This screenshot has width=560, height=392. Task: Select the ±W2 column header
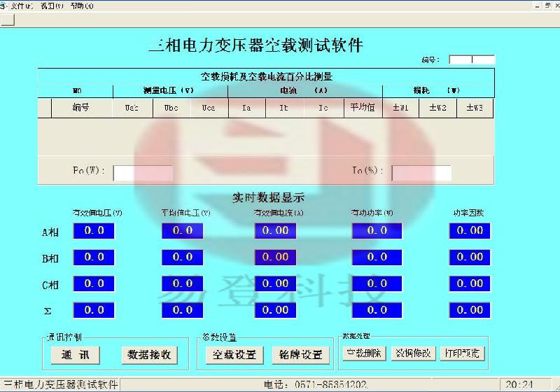click(437, 108)
